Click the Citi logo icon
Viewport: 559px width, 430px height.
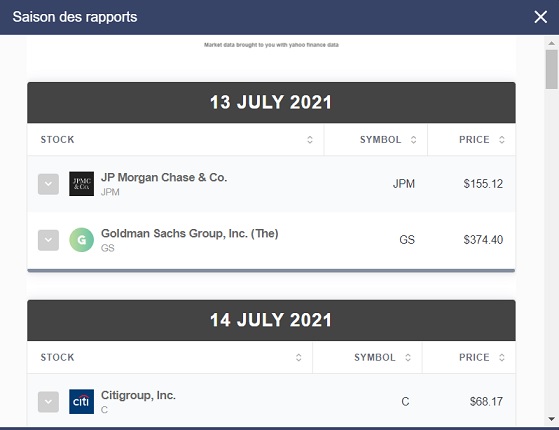(x=82, y=401)
